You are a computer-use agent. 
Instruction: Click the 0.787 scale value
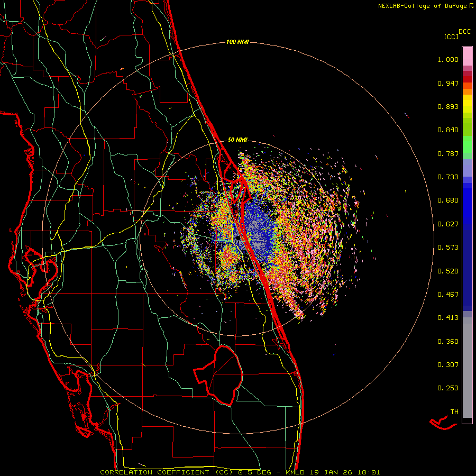[448, 153]
